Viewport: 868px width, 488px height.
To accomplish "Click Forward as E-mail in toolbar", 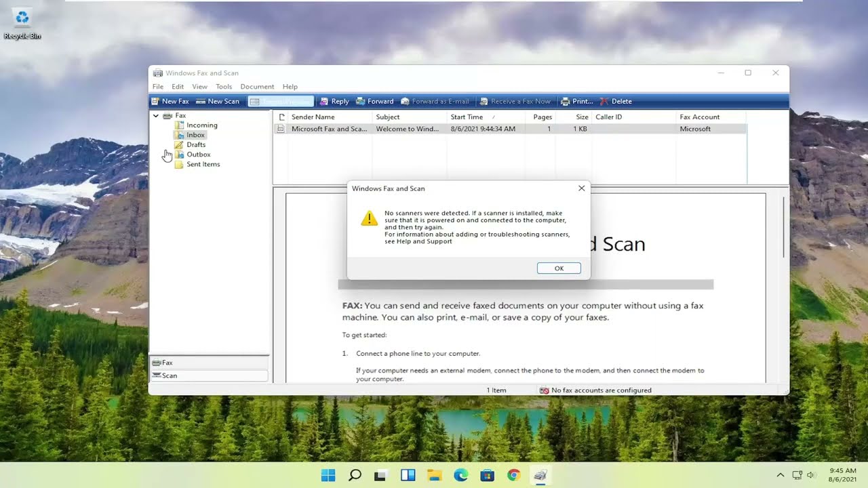I will (435, 101).
